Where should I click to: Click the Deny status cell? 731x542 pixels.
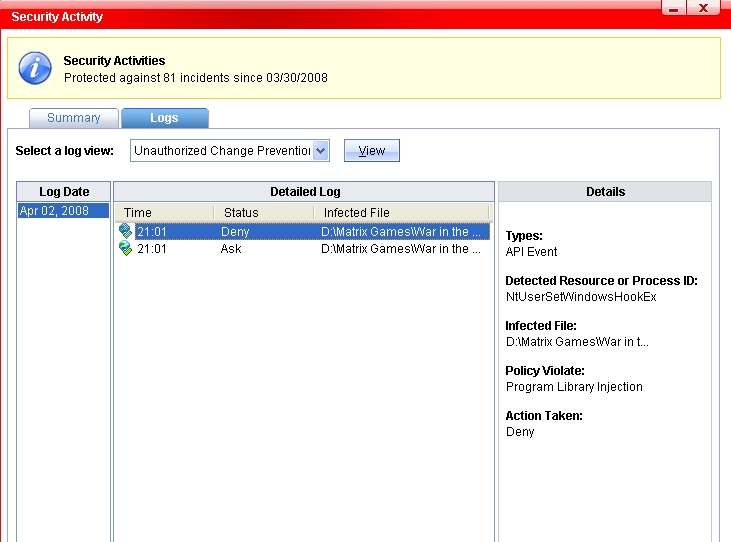point(235,232)
